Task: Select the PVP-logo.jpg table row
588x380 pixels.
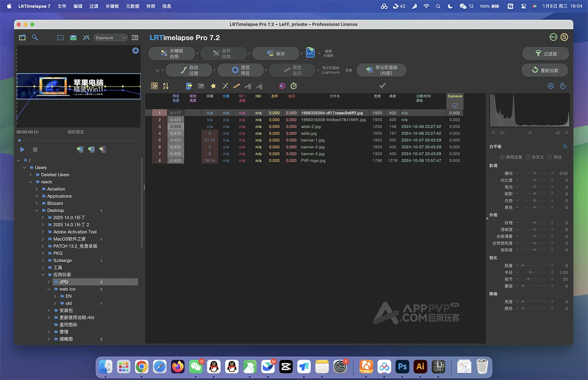Action: pos(307,160)
